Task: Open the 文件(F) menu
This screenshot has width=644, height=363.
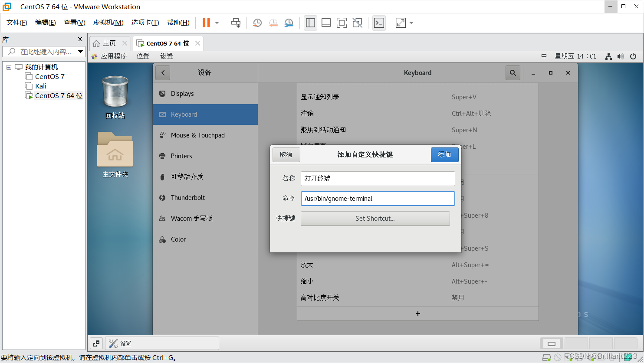Action: click(x=17, y=23)
